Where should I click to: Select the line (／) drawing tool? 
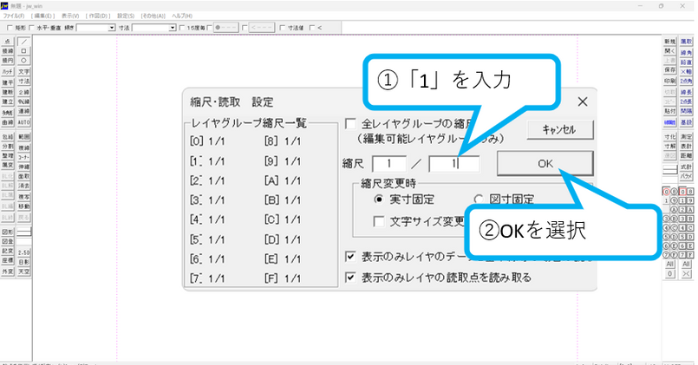(x=24, y=42)
